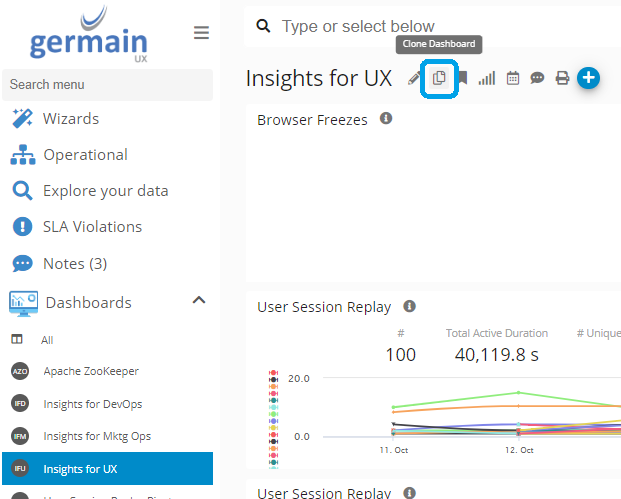Click the blue plus add button

coord(588,77)
